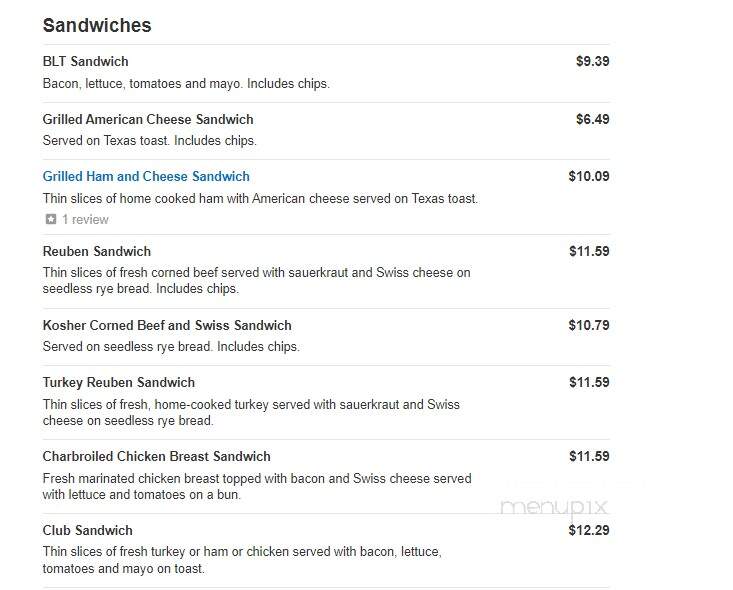Click the $6.49 grilled cheese price
733x590 pixels.
592,119
